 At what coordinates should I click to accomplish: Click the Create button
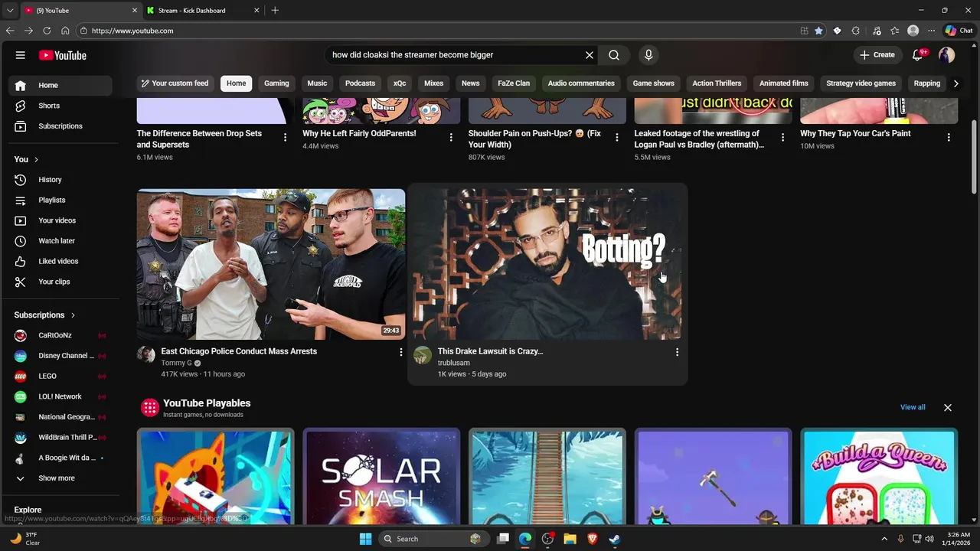click(877, 55)
